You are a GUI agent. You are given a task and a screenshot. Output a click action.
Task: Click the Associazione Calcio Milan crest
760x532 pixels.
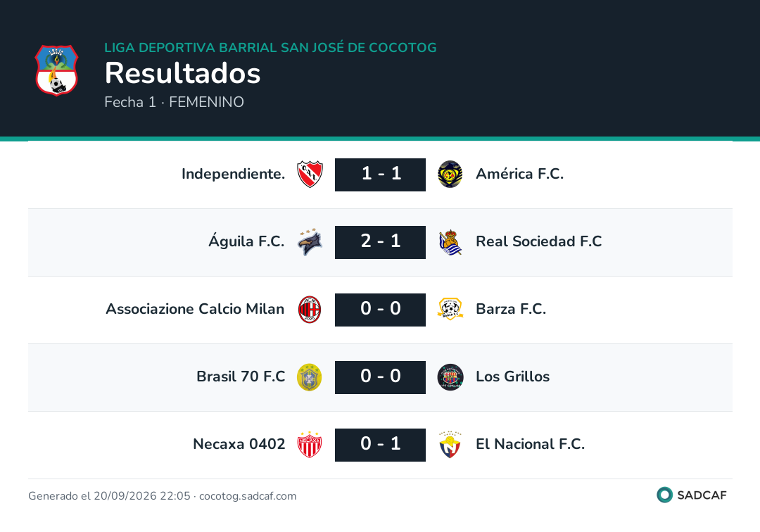click(310, 310)
